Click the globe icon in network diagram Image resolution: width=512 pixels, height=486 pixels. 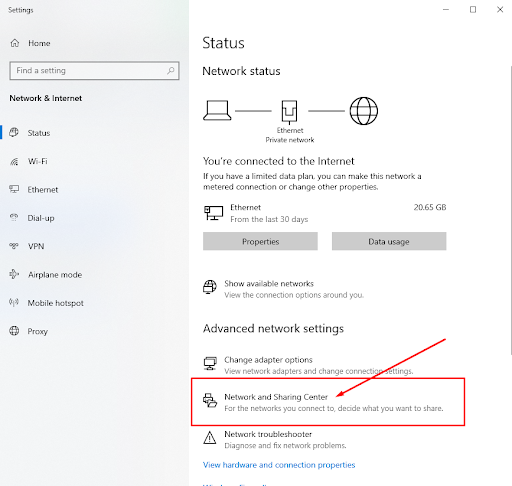[x=364, y=111]
